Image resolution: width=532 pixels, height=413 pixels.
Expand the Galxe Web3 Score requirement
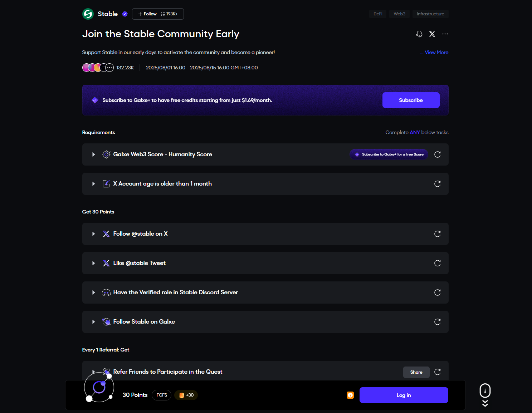pyautogui.click(x=93, y=154)
